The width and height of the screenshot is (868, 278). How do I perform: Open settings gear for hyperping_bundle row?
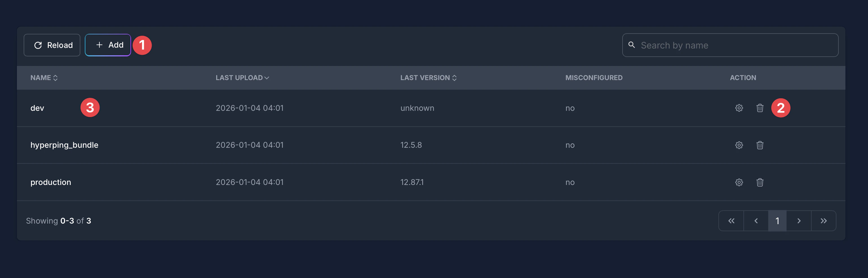[739, 145]
